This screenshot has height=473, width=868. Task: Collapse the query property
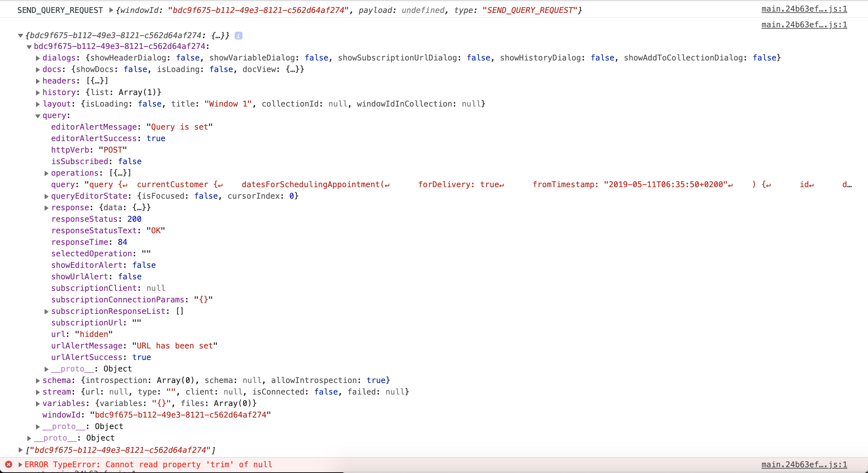38,116
